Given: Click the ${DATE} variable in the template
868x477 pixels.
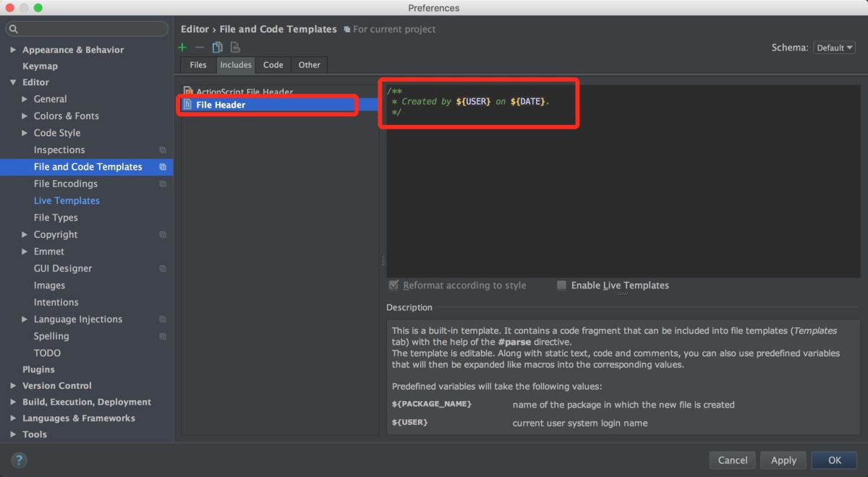Looking at the screenshot, I should click(x=527, y=102).
